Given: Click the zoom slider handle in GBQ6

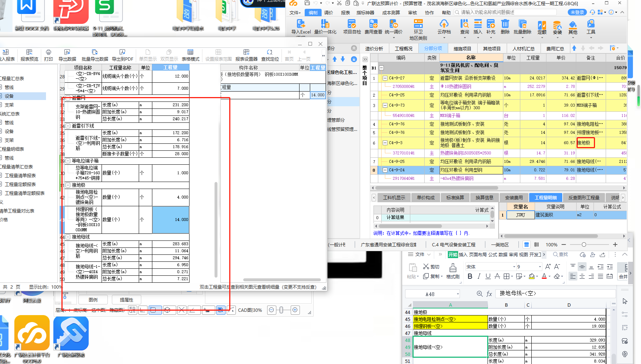Looking at the screenshot, I should pos(584,245).
